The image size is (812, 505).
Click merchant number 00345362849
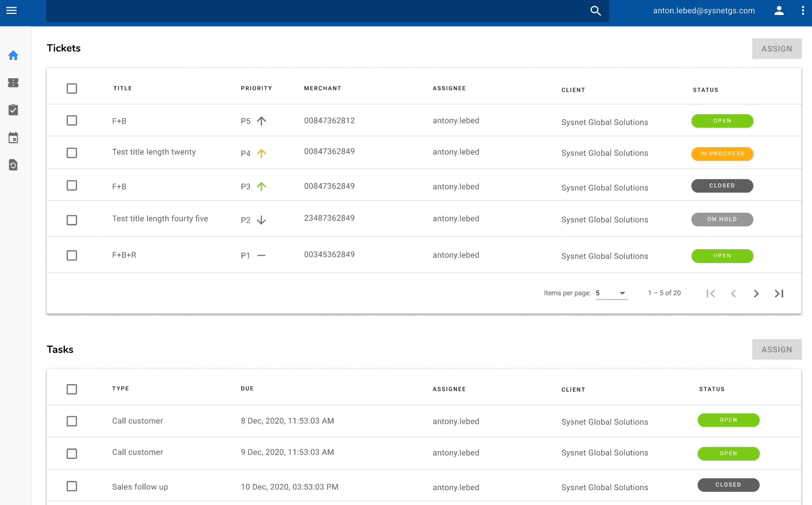coord(329,255)
